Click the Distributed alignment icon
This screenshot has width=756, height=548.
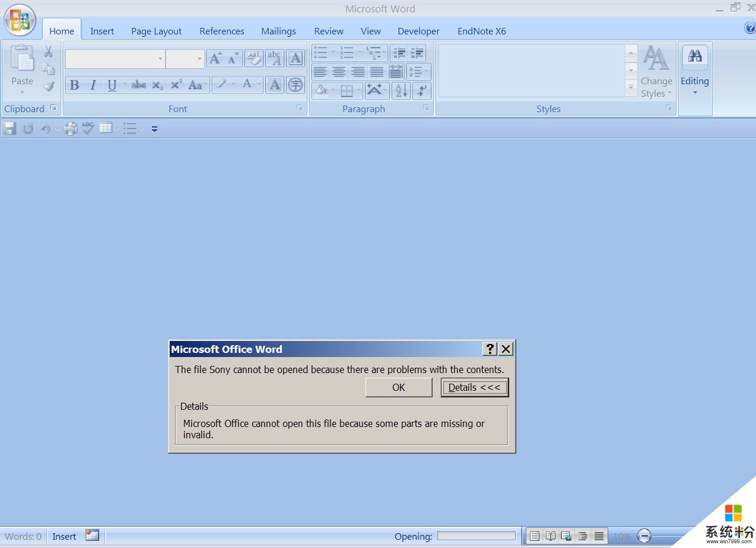coord(396,72)
